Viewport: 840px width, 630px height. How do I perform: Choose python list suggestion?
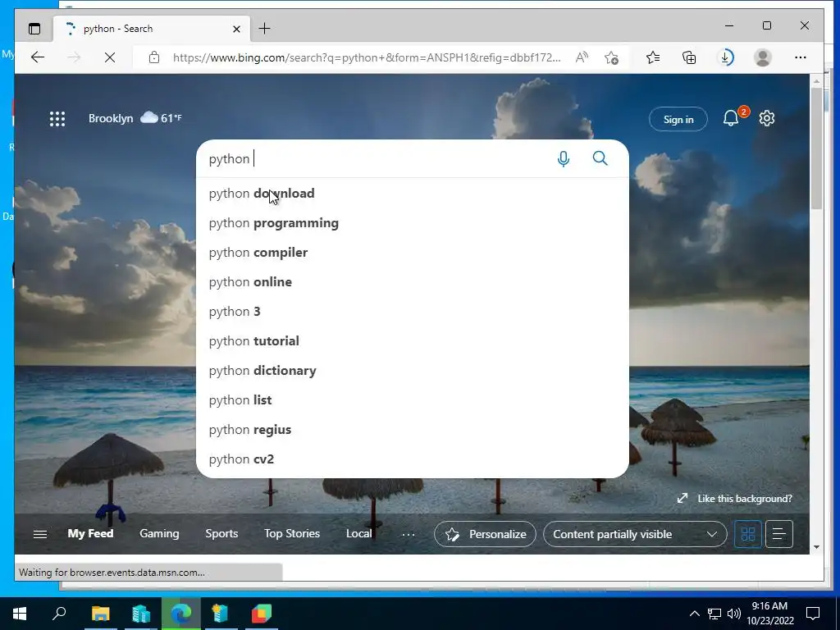click(x=413, y=399)
